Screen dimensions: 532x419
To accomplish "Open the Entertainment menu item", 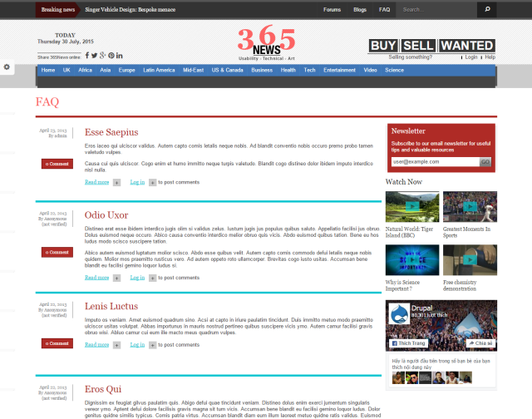I will coord(339,71).
